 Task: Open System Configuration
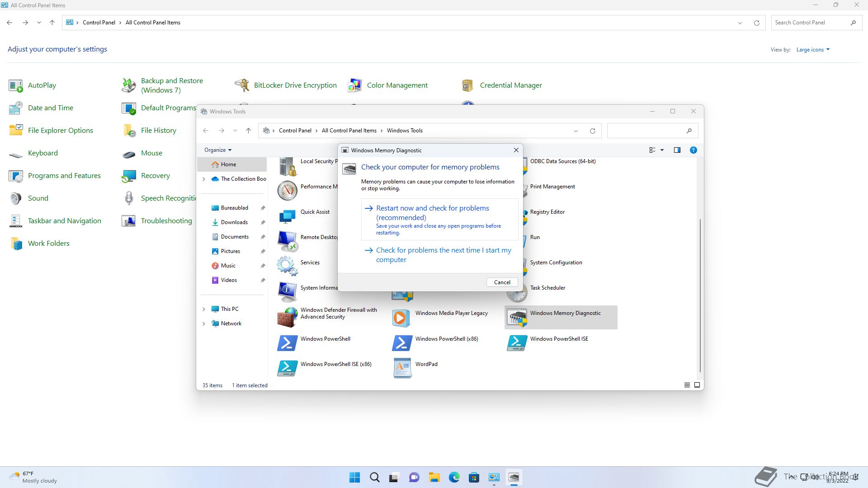pyautogui.click(x=556, y=263)
